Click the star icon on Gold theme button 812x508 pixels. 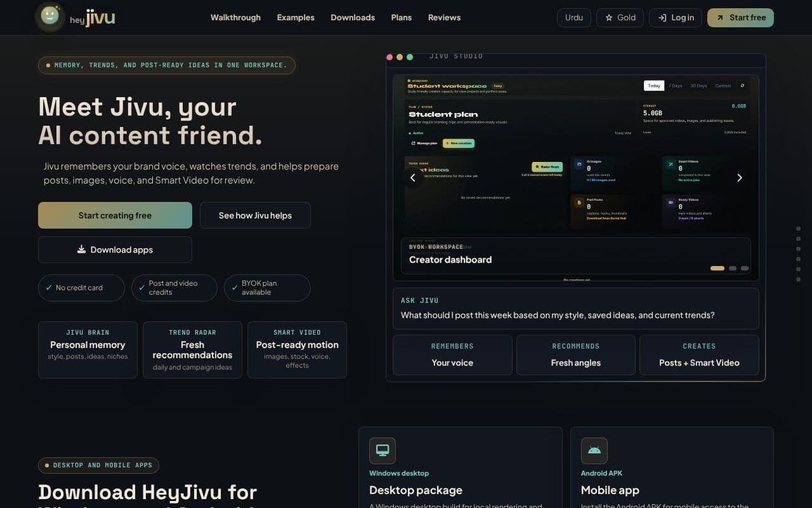(x=609, y=18)
